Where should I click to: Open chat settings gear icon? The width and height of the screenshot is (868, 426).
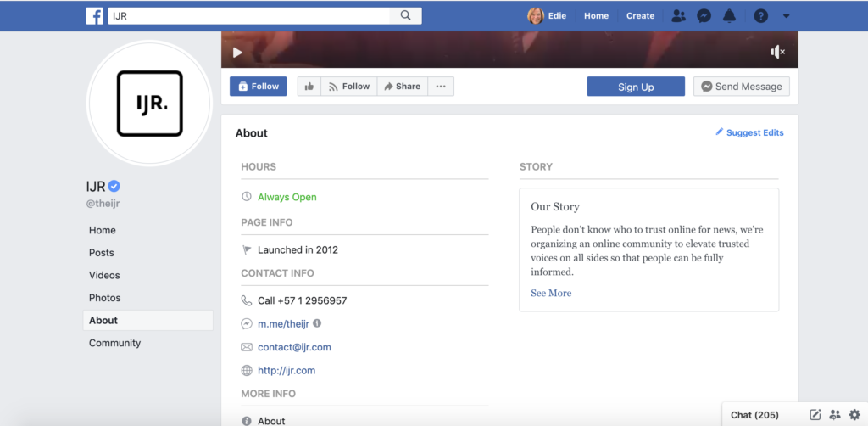pos(854,414)
